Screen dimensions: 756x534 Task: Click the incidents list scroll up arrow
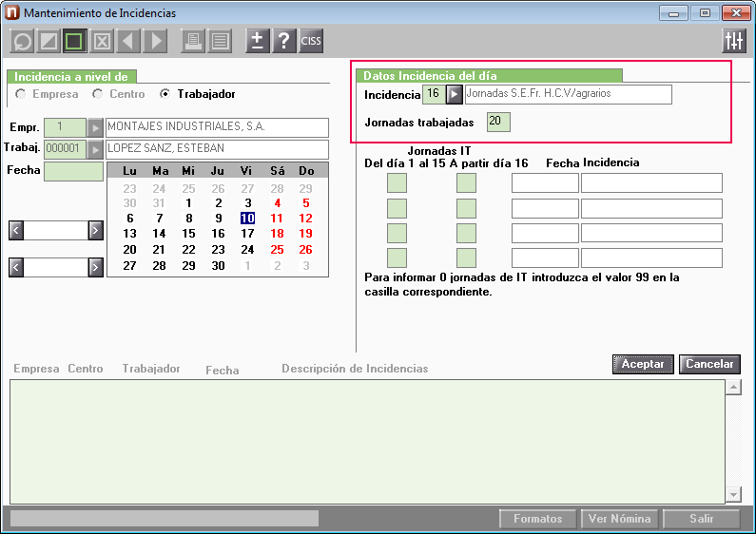(x=733, y=387)
